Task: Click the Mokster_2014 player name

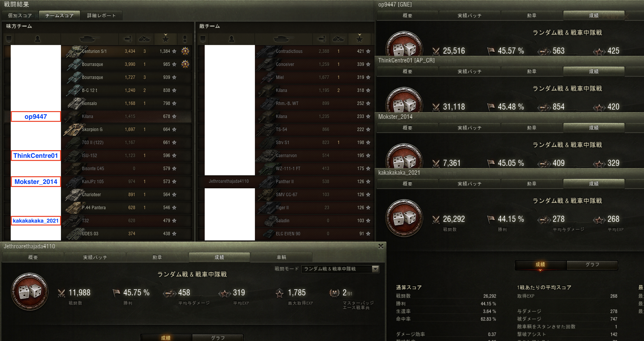Action: pos(36,182)
